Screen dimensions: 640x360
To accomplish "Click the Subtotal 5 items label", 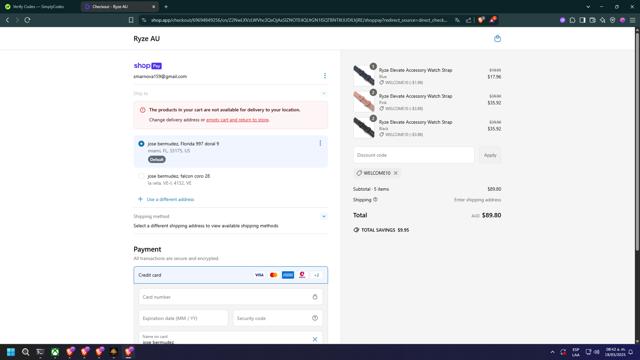I will click(371, 189).
